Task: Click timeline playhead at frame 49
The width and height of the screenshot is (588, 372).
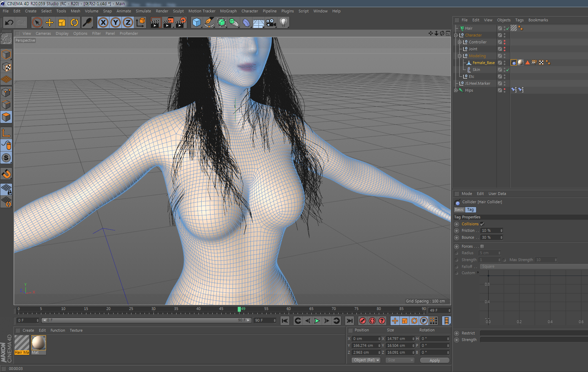Action: pos(239,309)
